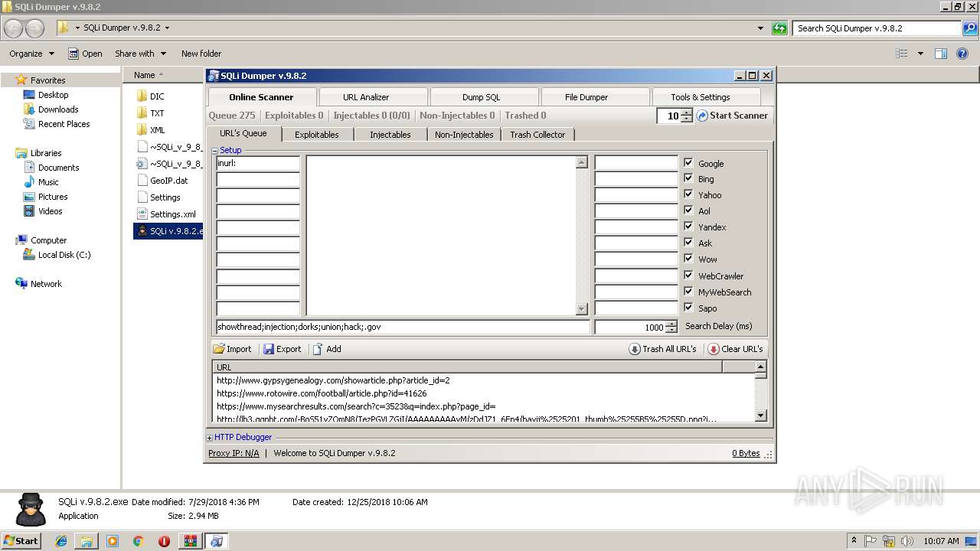980x551 pixels.
Task: Uncheck the Google search engine
Action: [x=688, y=163]
